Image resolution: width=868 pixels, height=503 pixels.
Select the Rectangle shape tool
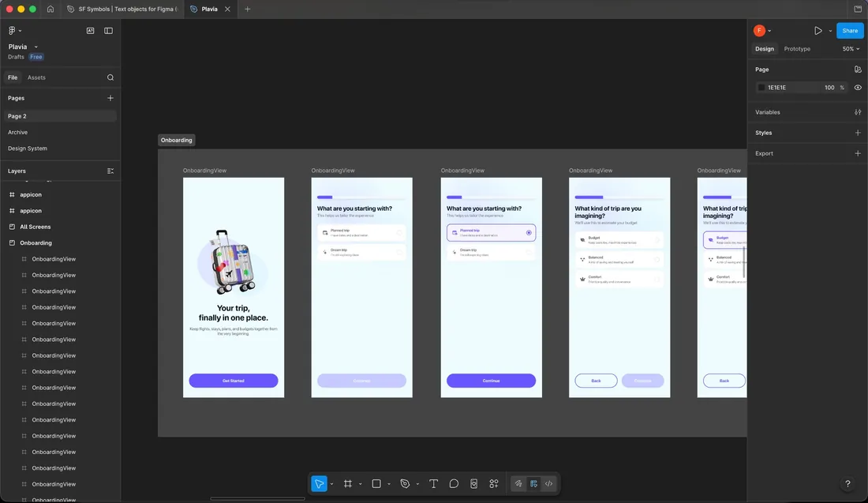[x=376, y=483]
